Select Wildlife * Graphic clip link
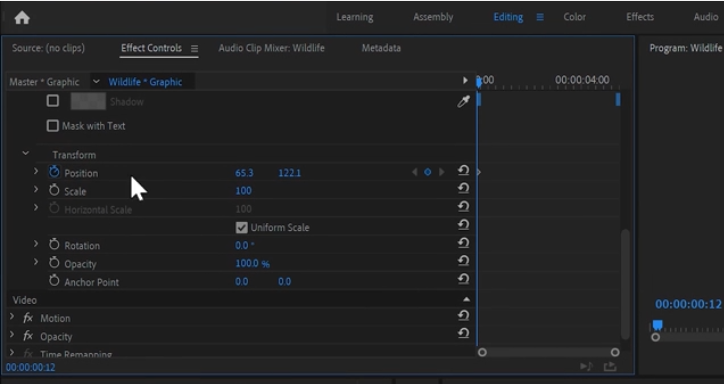The image size is (724, 384). (145, 82)
